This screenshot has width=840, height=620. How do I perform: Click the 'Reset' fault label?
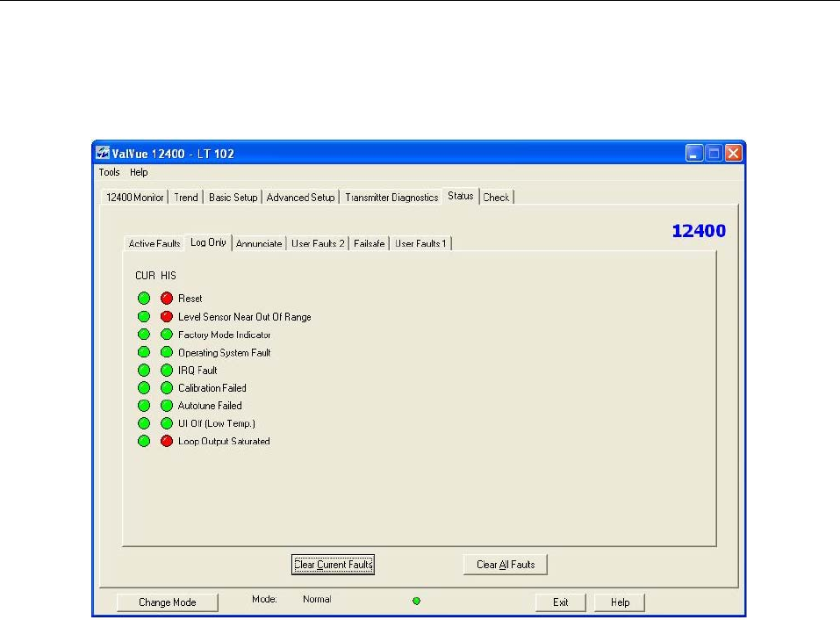[x=190, y=299]
